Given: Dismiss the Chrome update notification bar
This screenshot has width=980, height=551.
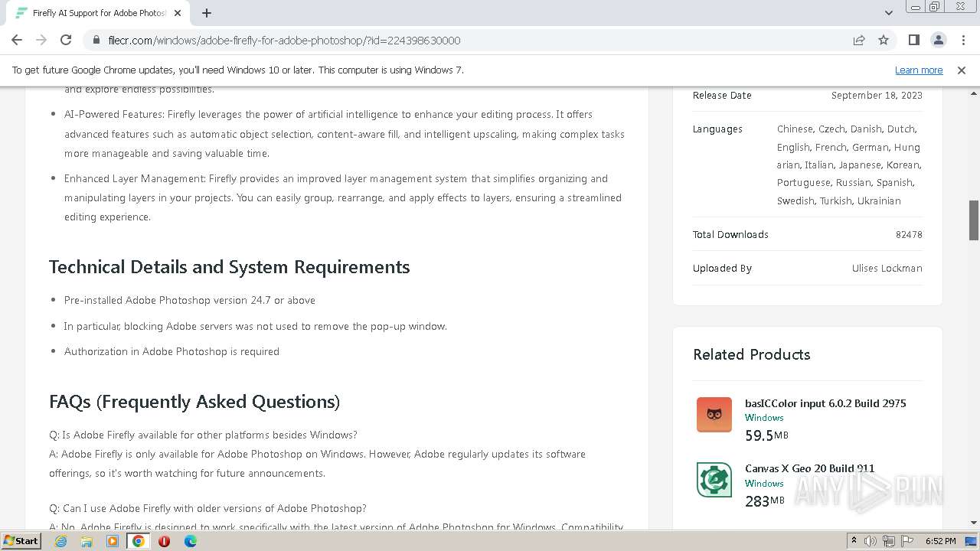Looking at the screenshot, I should click(x=962, y=70).
